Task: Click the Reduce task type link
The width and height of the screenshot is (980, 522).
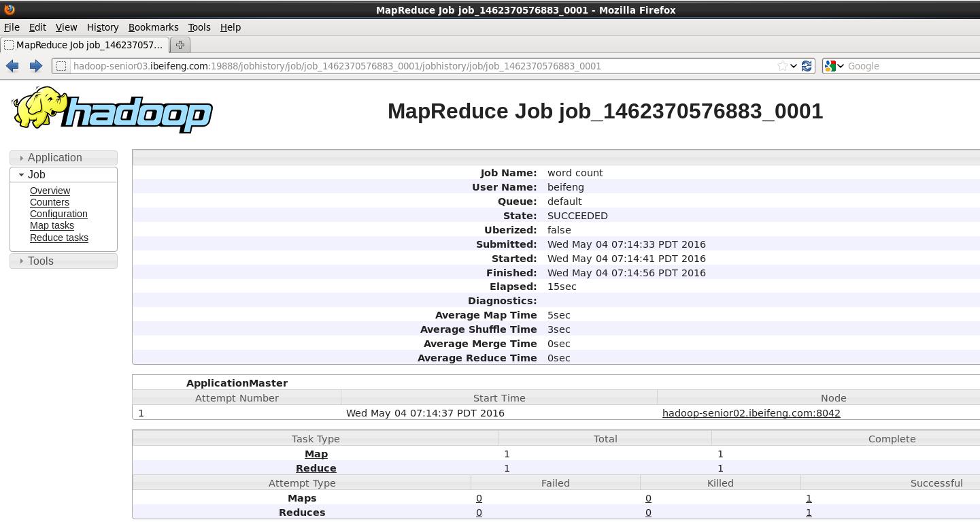Action: (316, 468)
